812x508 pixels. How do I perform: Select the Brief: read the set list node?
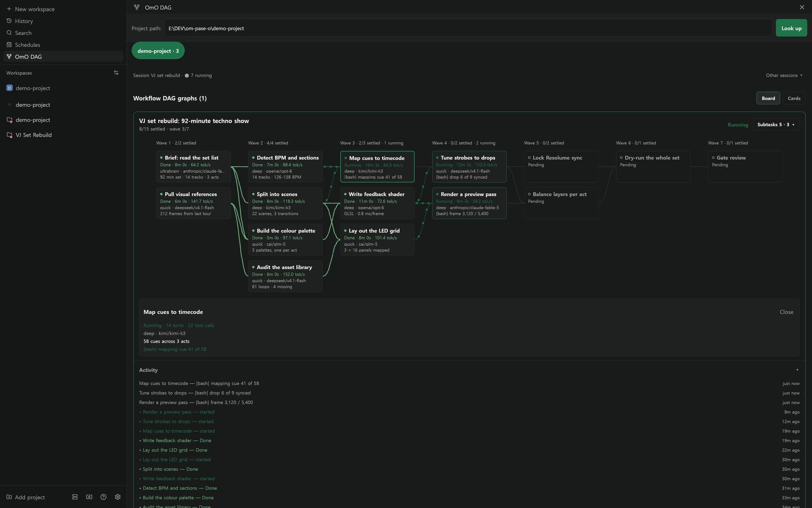(193, 167)
